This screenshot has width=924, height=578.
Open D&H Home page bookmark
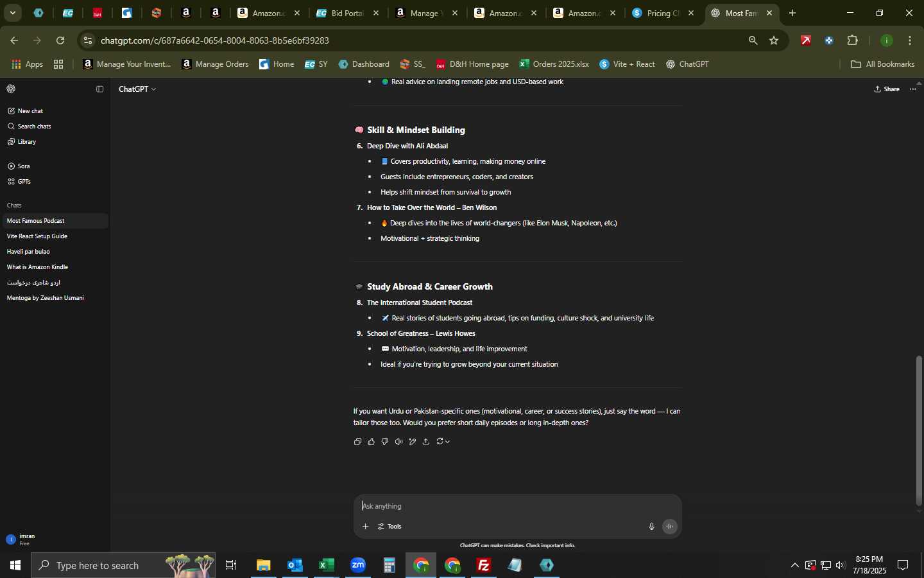pos(472,64)
